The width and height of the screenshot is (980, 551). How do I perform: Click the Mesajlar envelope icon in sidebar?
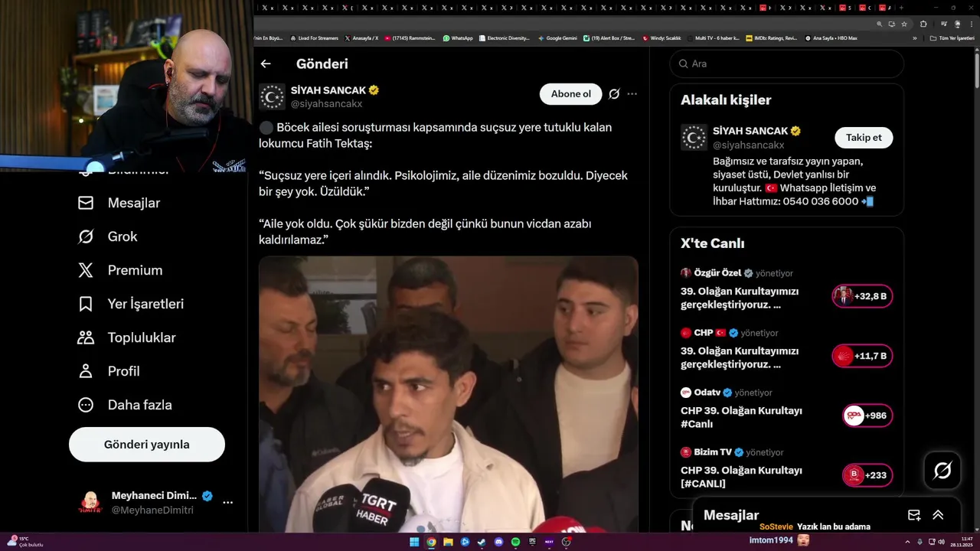click(x=86, y=203)
